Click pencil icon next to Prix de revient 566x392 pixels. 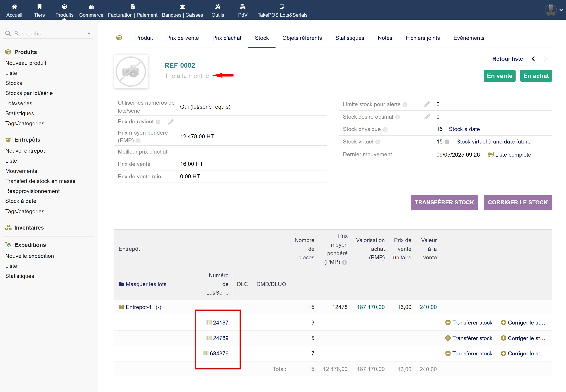(x=171, y=122)
